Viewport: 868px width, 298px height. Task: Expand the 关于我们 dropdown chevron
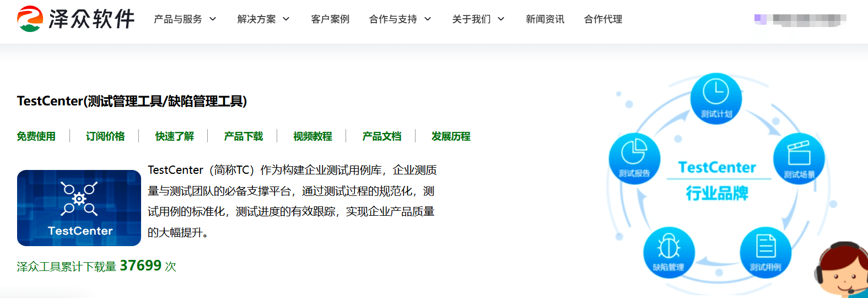pyautogui.click(x=501, y=19)
